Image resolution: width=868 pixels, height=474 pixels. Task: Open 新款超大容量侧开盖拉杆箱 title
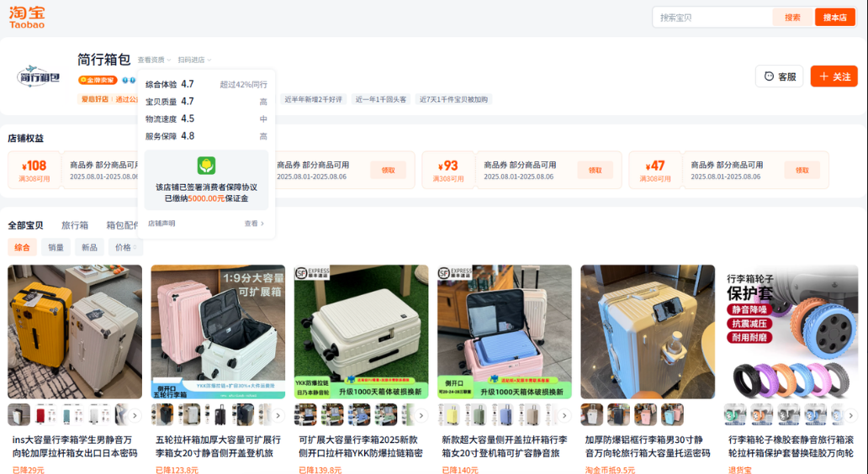[505, 446]
